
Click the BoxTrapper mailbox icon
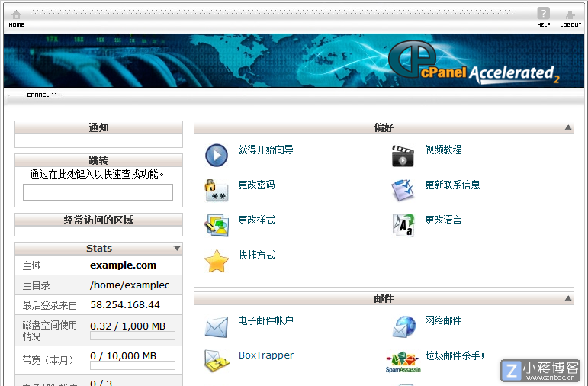click(x=217, y=361)
